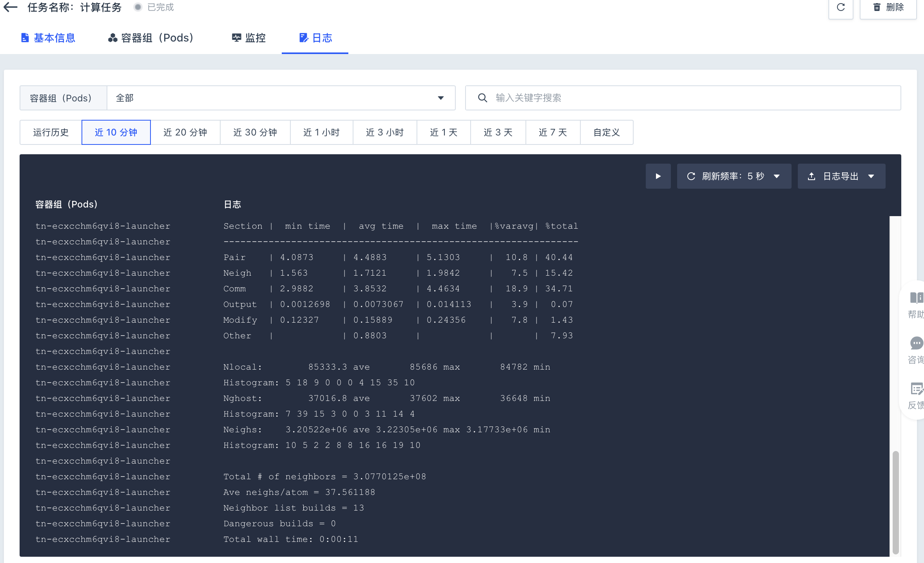
Task: Click the 'Histogram: 10 5 2 2 8' line
Action: (322, 445)
